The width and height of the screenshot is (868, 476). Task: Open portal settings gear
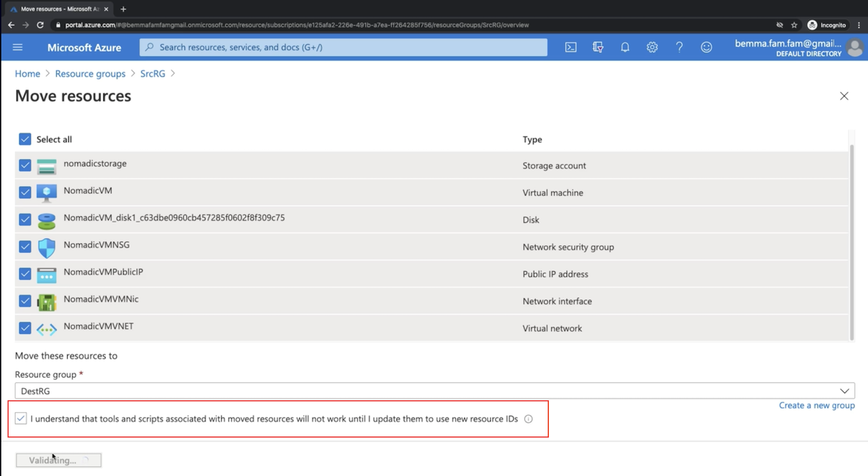point(652,47)
